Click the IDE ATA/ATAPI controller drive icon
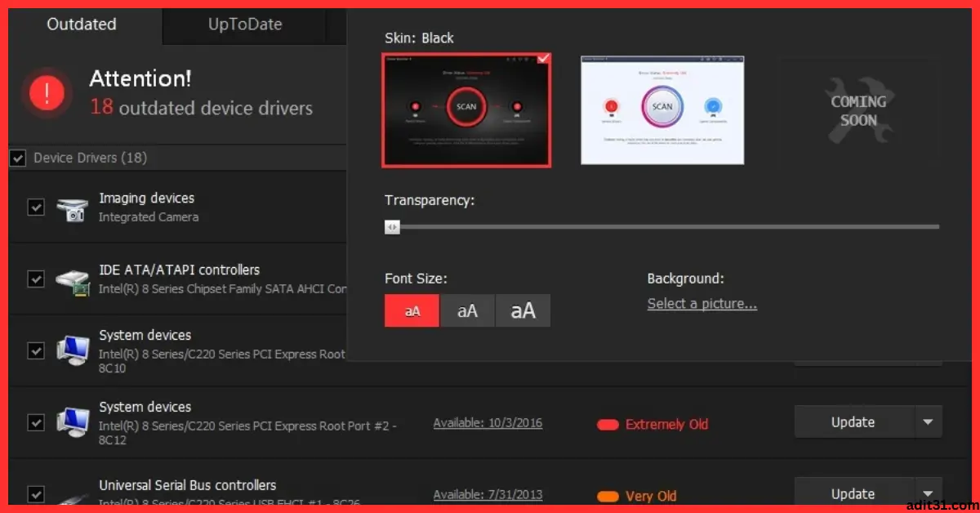This screenshot has height=513, width=980. pos(72,282)
